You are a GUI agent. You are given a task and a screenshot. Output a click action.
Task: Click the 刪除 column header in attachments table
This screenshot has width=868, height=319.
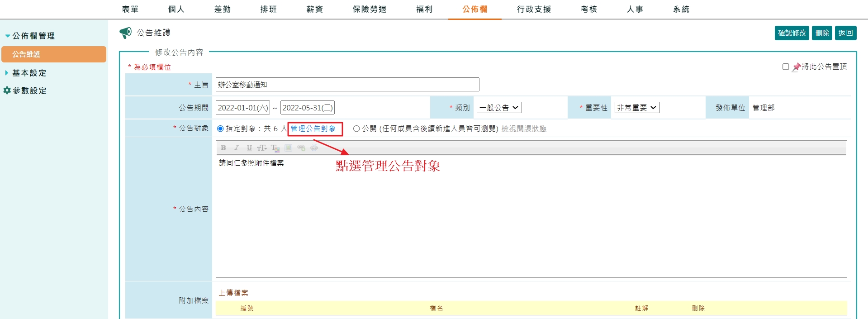[x=698, y=308]
